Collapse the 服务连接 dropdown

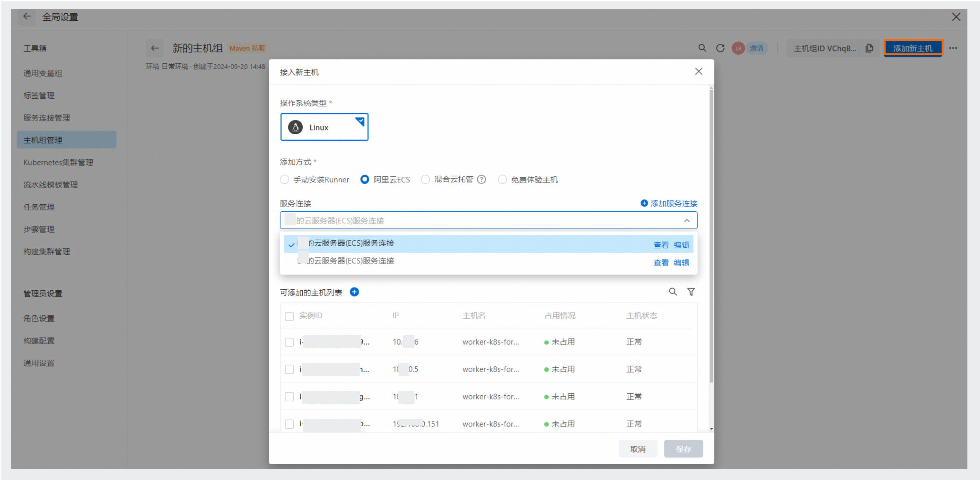(687, 220)
